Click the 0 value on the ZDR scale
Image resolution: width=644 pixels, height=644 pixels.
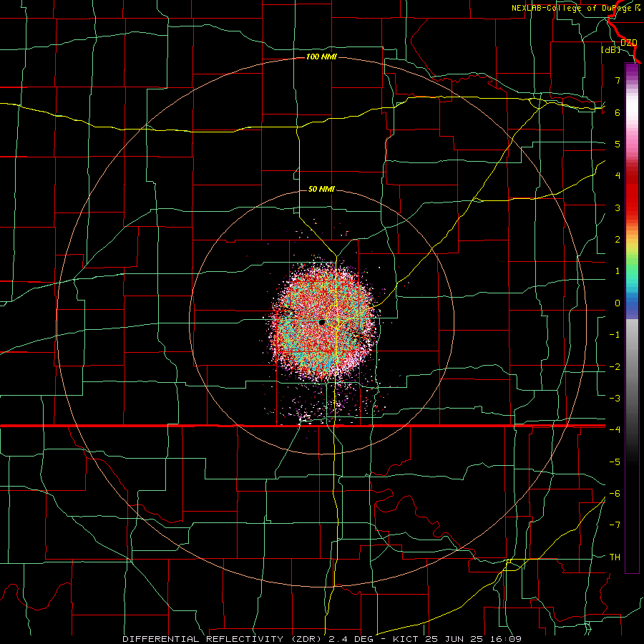618,303
